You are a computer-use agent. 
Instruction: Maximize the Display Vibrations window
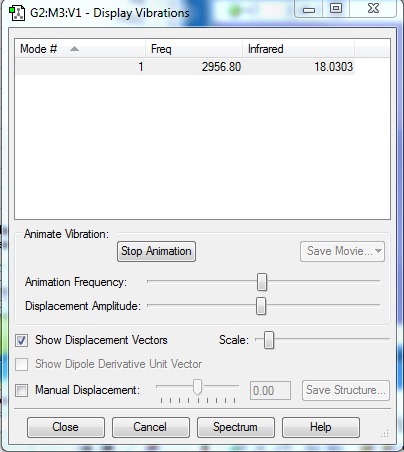click(336, 9)
